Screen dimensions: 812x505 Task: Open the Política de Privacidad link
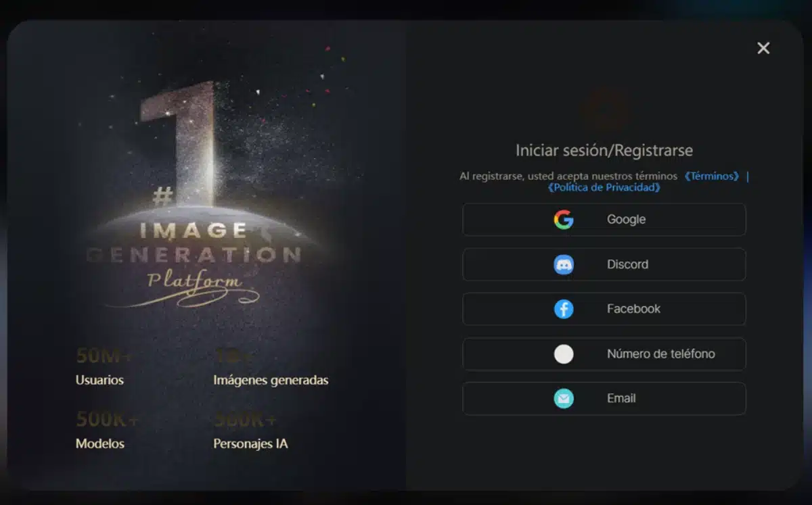[604, 187]
